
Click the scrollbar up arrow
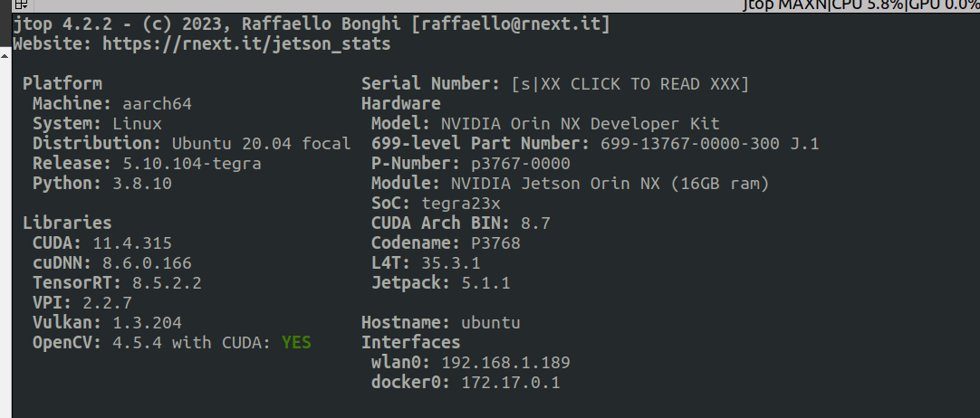pyautogui.click(x=5, y=56)
